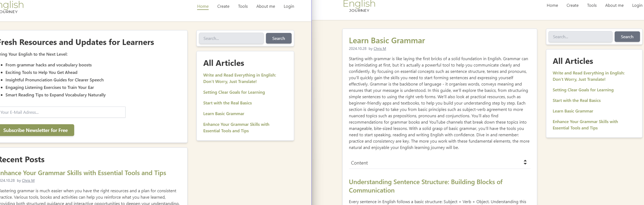The image size is (644, 205).
Task: Open Tools in the homepage navigation bar
Action: click(243, 6)
